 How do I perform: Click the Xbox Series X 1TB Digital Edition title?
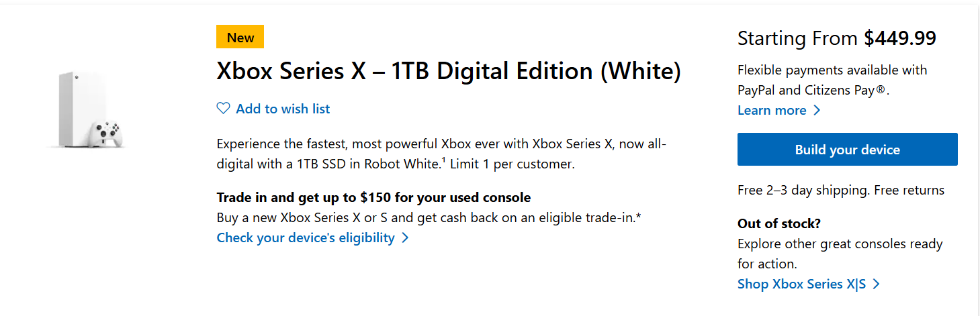coord(448,72)
